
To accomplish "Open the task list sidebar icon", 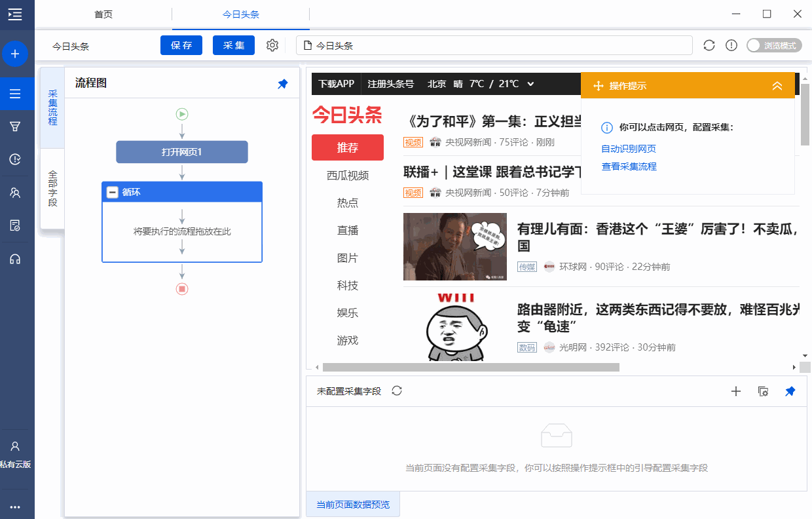I will pos(15,94).
